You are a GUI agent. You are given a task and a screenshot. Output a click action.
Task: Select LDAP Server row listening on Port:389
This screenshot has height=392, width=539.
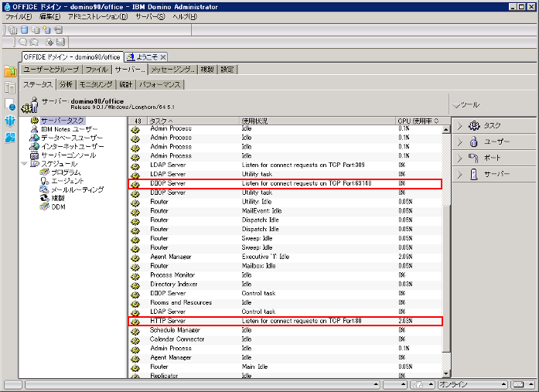pos(285,165)
